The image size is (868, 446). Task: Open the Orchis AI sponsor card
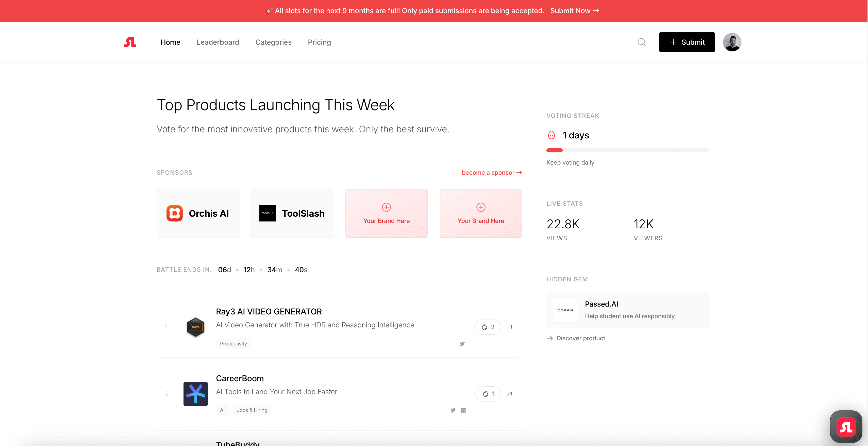pyautogui.click(x=198, y=213)
